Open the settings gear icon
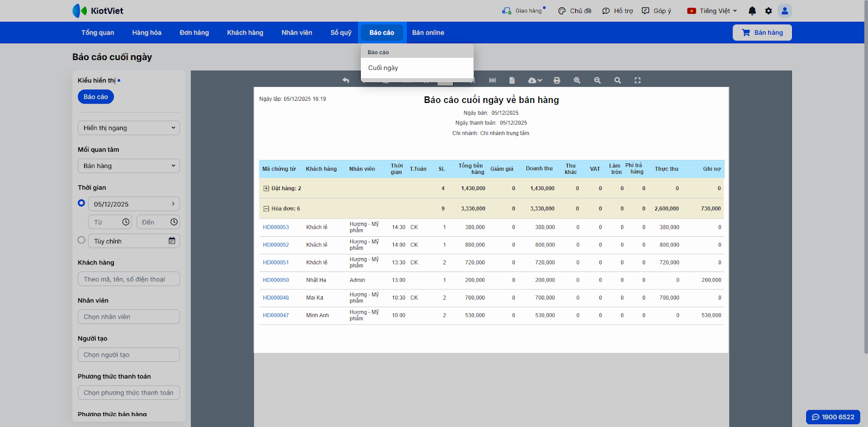This screenshot has width=868, height=427. click(x=768, y=11)
